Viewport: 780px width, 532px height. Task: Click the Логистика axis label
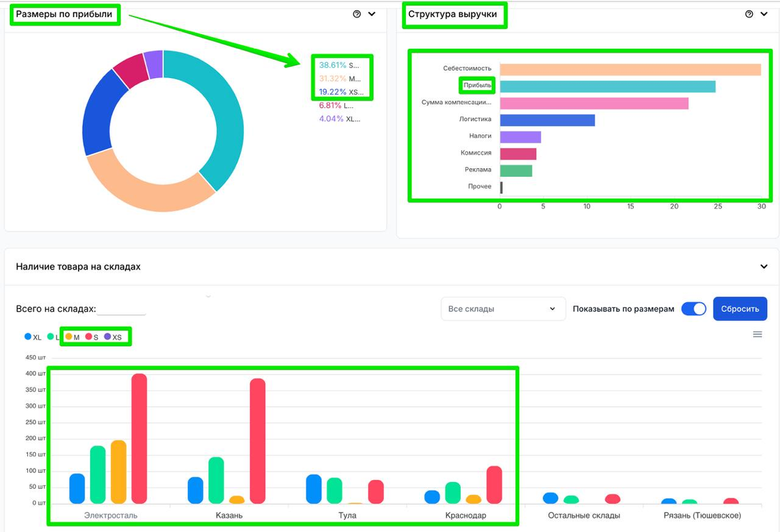(475, 119)
